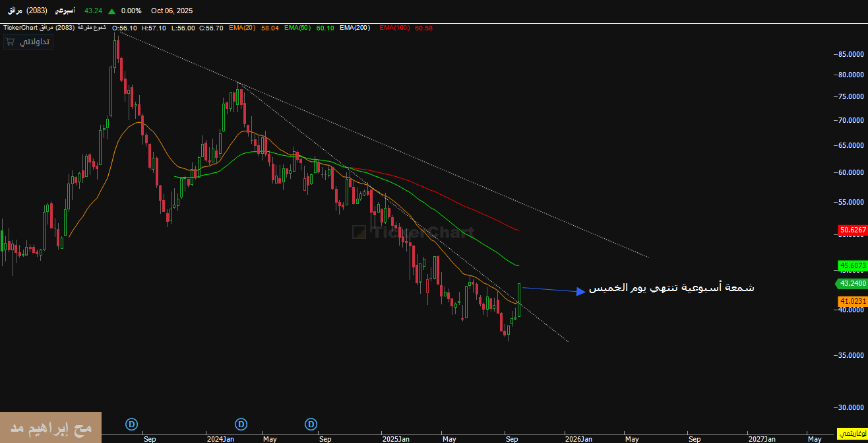Click the dividend marker before Sep 2023
Image resolution: width=868 pixels, height=443 pixels.
coord(132,424)
